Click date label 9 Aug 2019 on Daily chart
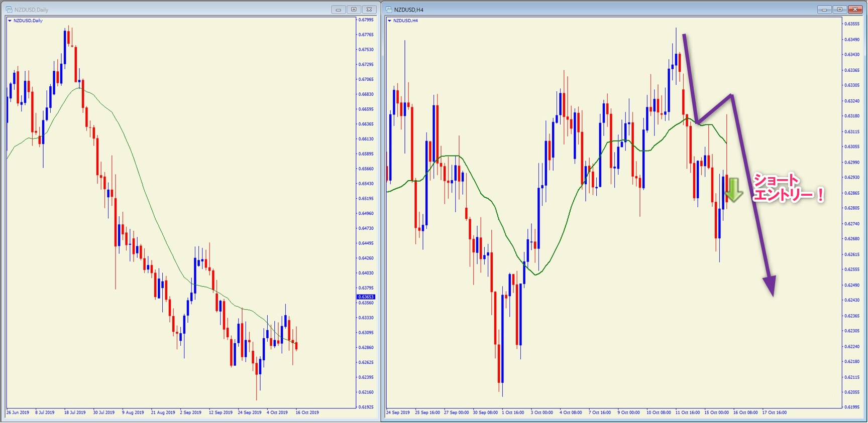 click(133, 412)
